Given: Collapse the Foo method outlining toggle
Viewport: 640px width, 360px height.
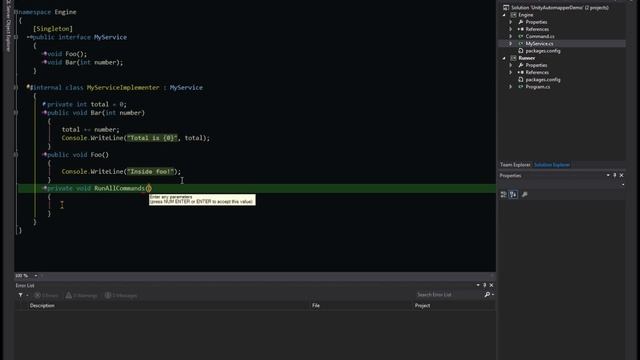Looking at the screenshot, I should point(16,155).
